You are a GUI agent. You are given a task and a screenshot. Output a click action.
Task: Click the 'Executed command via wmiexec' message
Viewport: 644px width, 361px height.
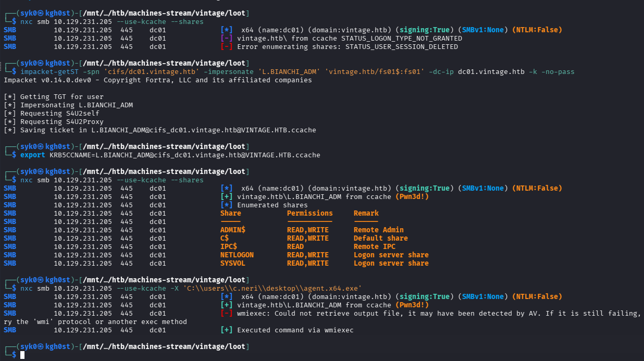click(x=295, y=330)
